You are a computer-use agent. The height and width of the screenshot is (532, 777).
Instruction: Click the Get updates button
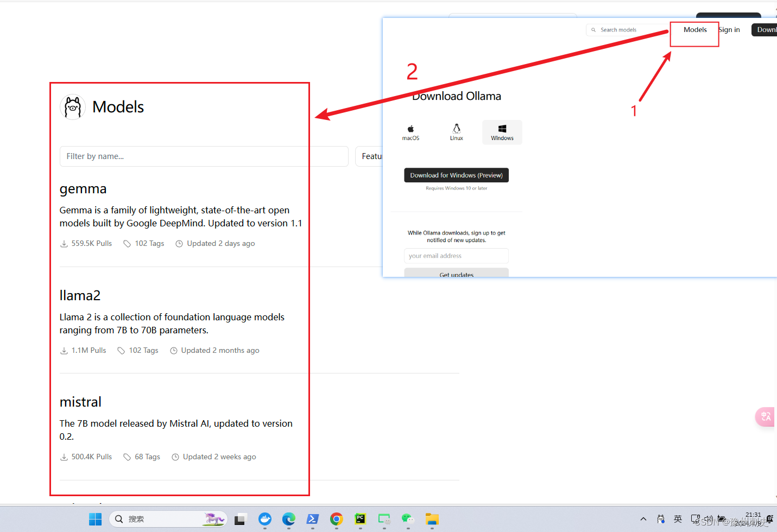[456, 273]
